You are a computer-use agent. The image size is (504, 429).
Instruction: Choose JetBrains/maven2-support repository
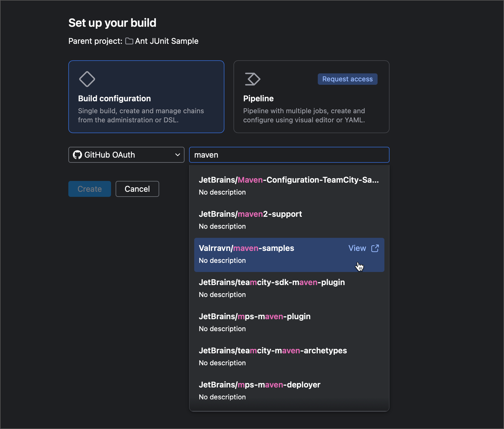pos(289,220)
